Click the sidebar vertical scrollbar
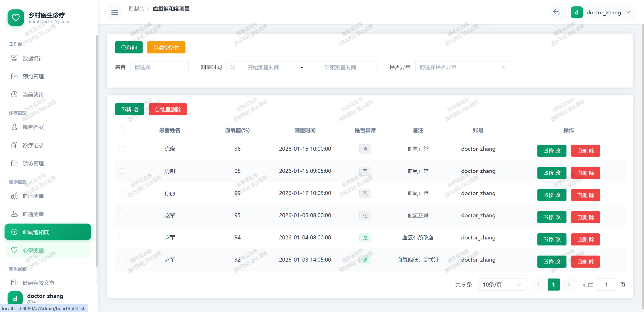This screenshot has width=644, height=312. 97,151
